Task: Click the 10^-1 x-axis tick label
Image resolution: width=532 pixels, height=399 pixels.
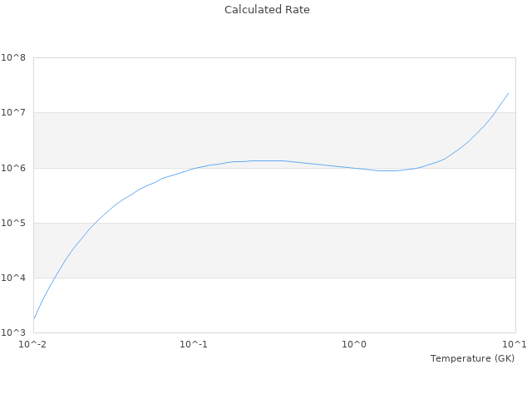Action: click(194, 344)
